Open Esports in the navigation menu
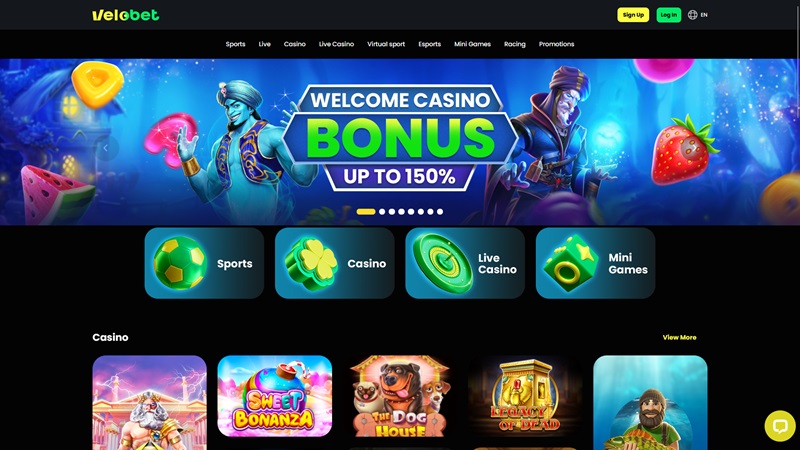This screenshot has width=800, height=450. [x=430, y=44]
